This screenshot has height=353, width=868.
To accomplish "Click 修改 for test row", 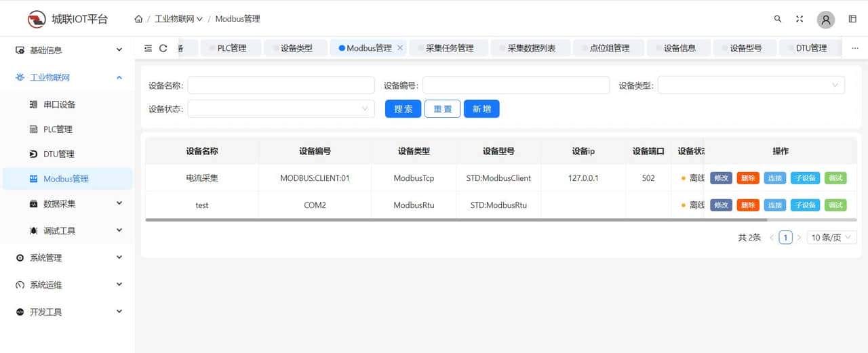I will (721, 205).
